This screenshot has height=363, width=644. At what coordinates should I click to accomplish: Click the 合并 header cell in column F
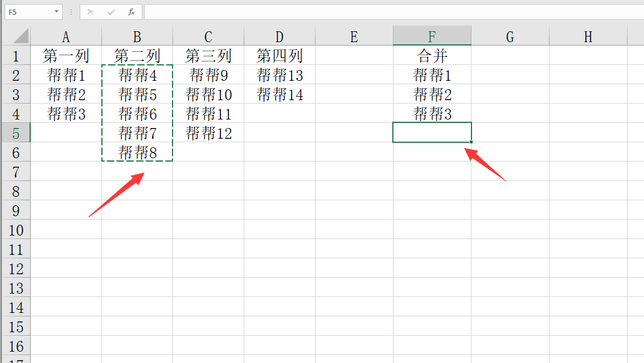coord(432,55)
